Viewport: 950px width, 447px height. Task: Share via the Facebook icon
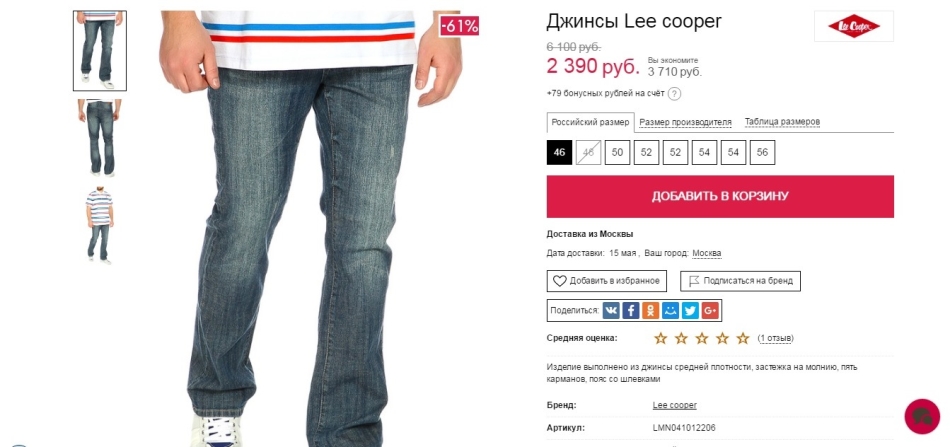(631, 311)
